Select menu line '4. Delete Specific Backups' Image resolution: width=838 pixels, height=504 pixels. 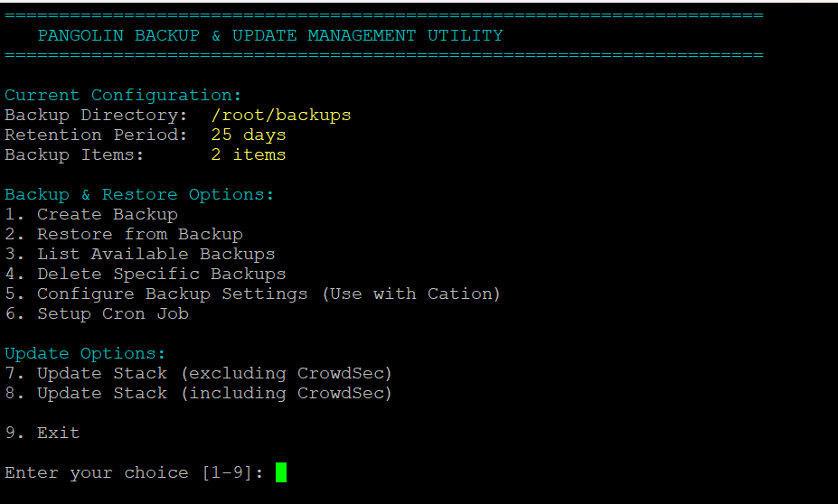point(146,275)
